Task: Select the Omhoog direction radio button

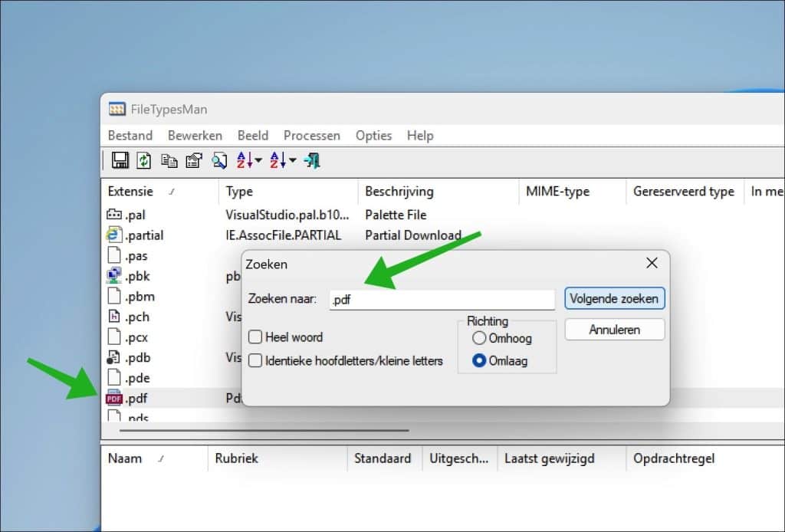Action: tap(479, 338)
